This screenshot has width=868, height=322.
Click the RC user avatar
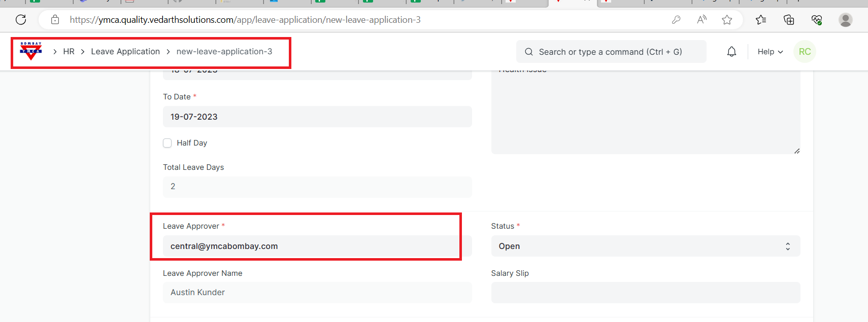pyautogui.click(x=805, y=52)
